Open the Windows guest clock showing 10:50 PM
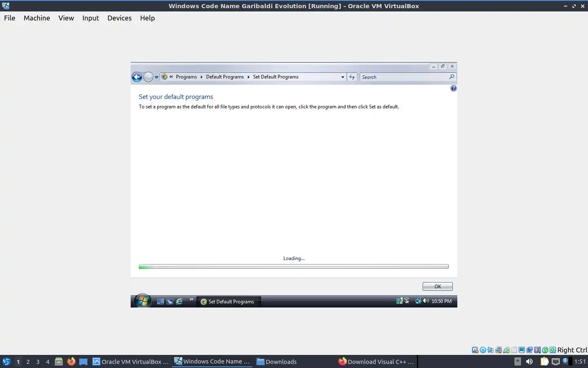588x368 pixels. 441,301
